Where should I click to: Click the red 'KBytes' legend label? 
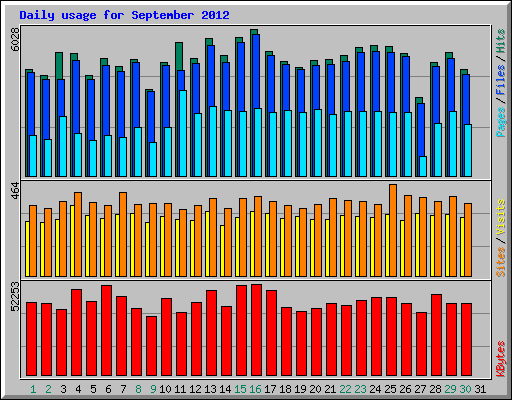tap(501, 359)
